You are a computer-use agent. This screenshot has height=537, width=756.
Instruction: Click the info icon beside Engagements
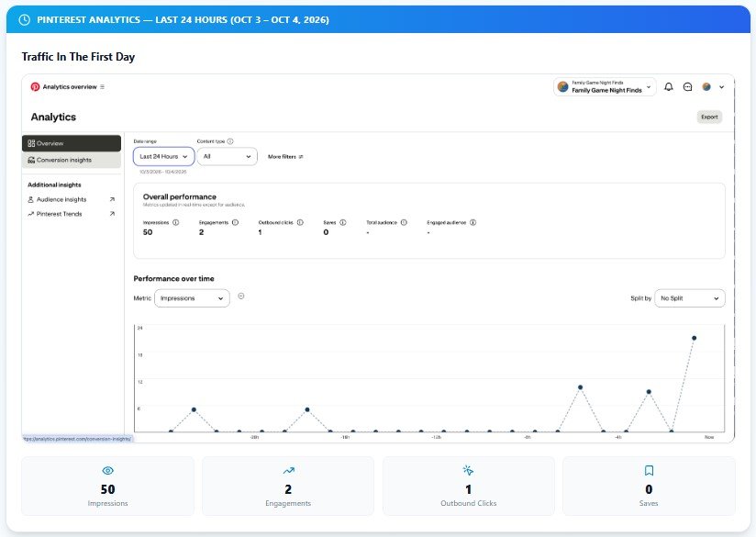pyautogui.click(x=235, y=222)
